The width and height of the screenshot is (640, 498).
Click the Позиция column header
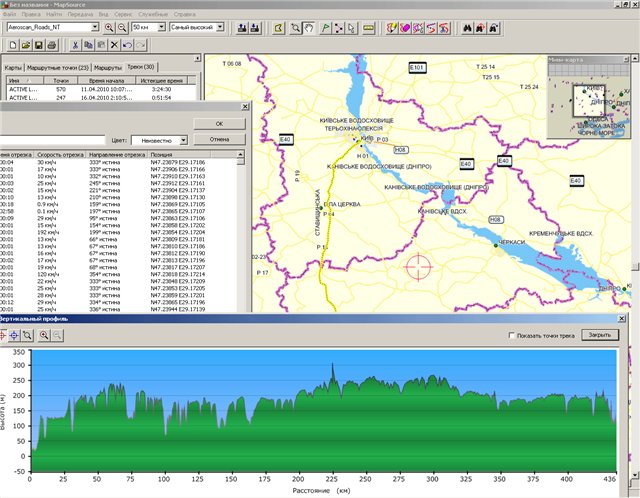click(180, 155)
